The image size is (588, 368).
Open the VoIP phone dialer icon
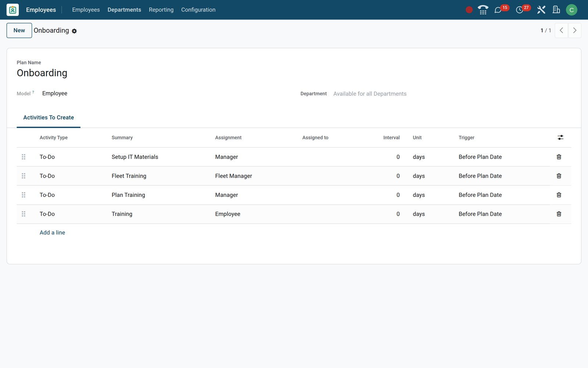483,10
